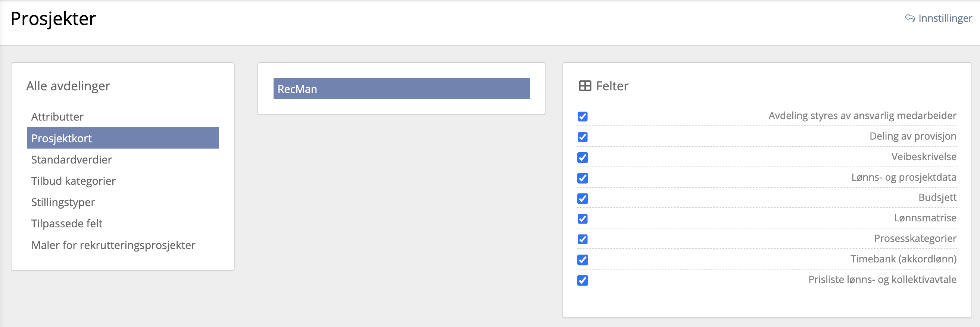The width and height of the screenshot is (980, 327).
Task: Uncheck the Budsjett checkbox
Action: tap(583, 198)
